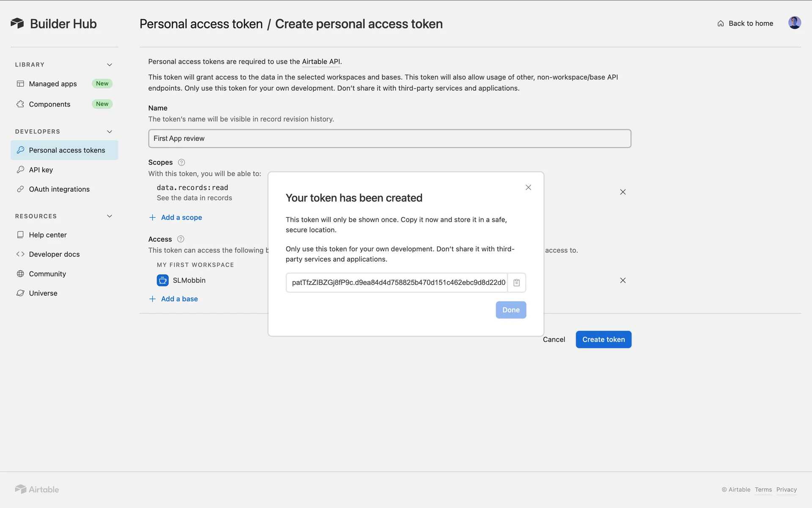Open the user profile avatar
Viewport: 812px width, 508px height.
[x=794, y=23]
